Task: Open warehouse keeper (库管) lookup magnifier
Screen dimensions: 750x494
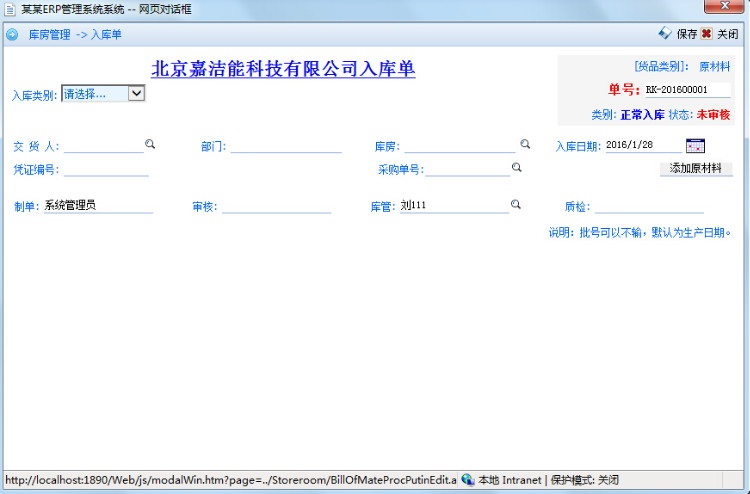Action: (516, 204)
